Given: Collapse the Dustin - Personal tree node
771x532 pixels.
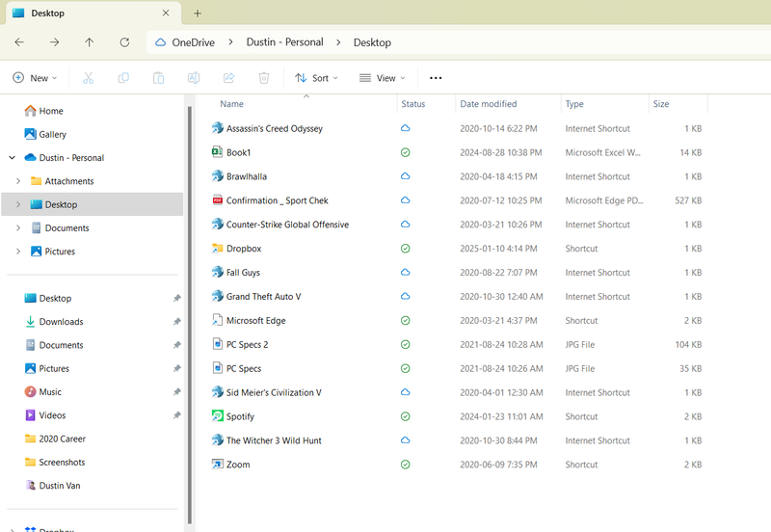Looking at the screenshot, I should pos(12,158).
